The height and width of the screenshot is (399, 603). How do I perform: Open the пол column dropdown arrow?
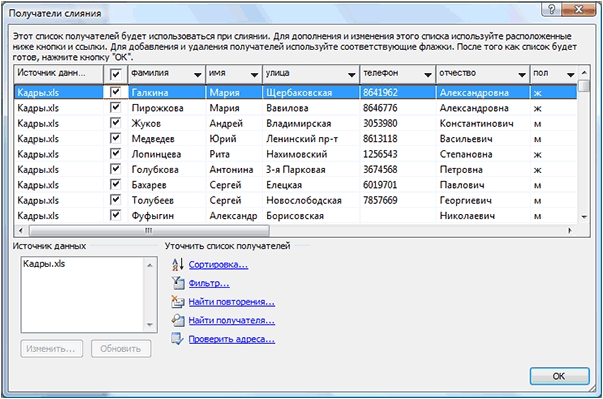[x=571, y=75]
